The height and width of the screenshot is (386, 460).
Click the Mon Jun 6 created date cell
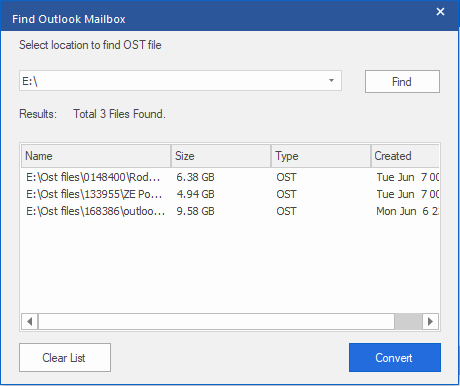click(x=407, y=211)
